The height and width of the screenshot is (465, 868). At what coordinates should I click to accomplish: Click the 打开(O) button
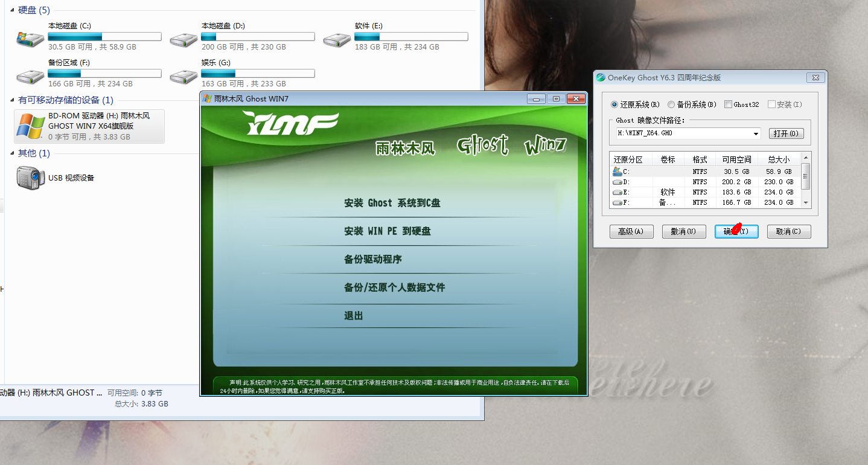click(787, 133)
